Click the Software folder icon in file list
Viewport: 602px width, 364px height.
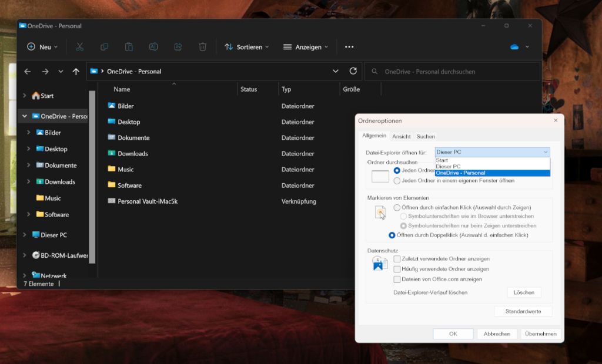(x=111, y=185)
